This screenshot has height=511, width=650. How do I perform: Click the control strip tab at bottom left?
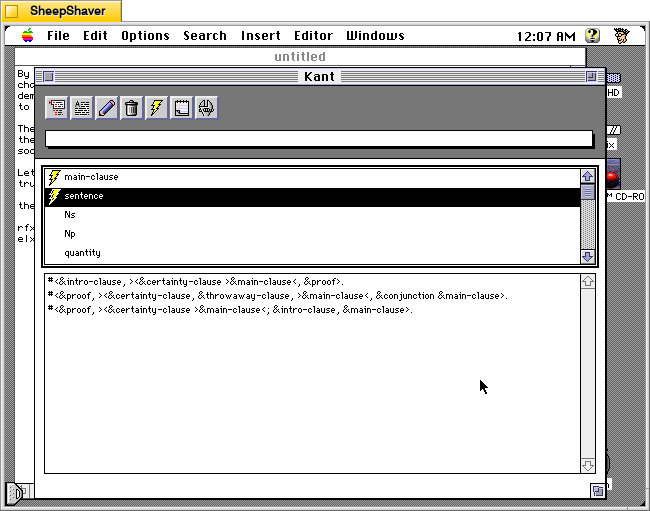(15, 493)
